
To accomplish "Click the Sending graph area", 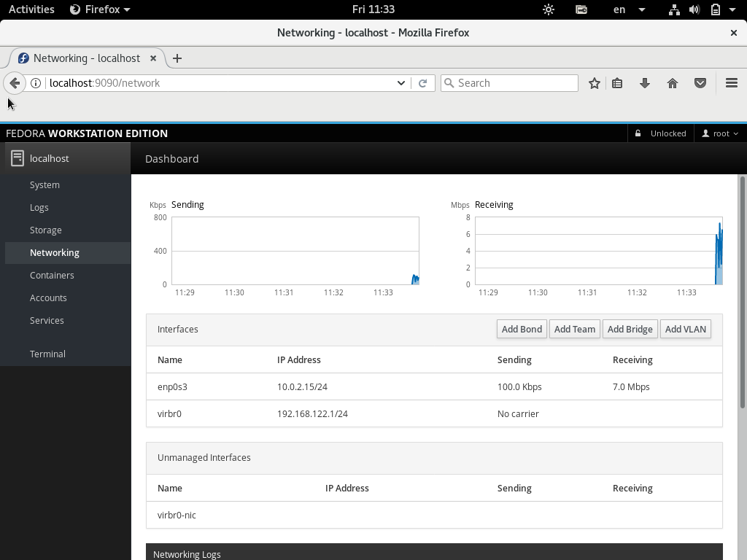I will (295, 251).
